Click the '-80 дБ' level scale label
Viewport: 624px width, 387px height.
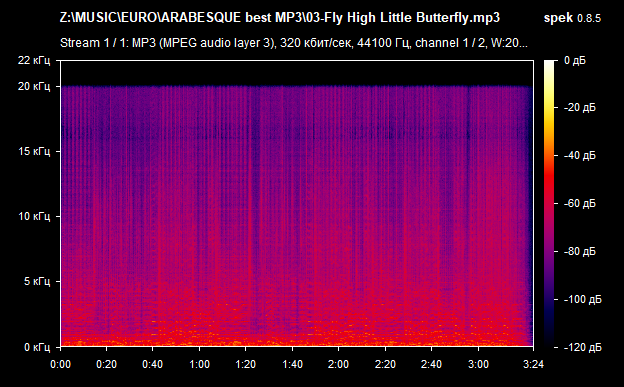tap(580, 252)
